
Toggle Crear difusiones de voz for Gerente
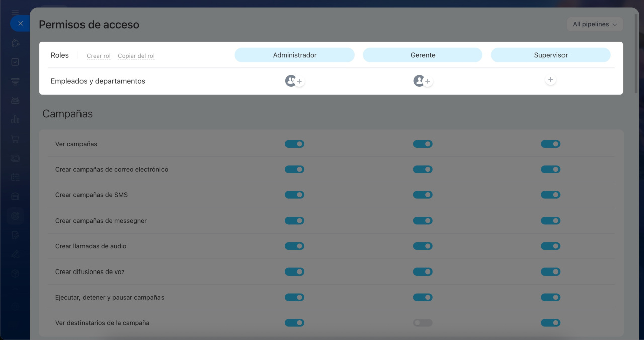click(x=423, y=272)
